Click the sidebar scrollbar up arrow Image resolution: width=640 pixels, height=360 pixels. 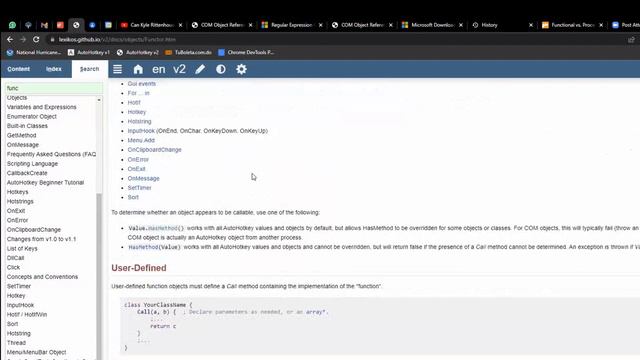click(99, 100)
